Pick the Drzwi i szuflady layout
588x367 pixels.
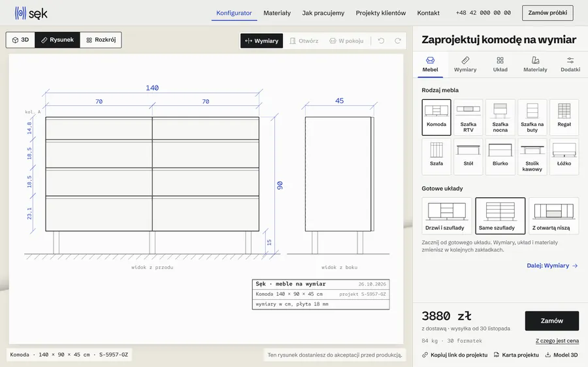447,216
